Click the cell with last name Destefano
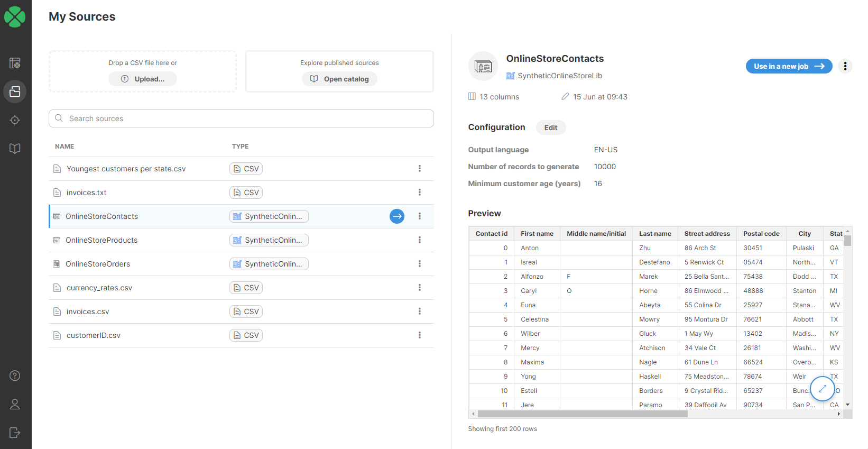This screenshot has height=449, width=868. [655, 262]
